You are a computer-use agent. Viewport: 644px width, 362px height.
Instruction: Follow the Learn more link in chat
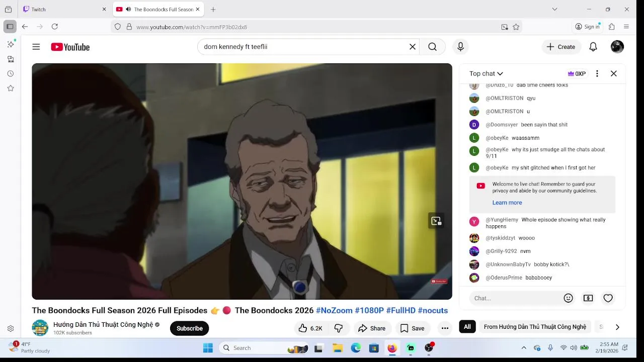pos(507,203)
